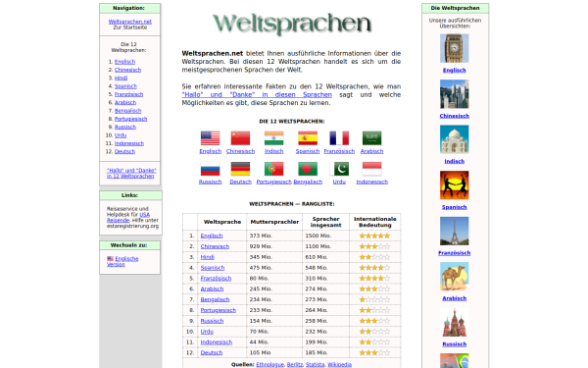Open the dancers thumbnail for Spanisch
Viewport: 588px width, 368px height.
coord(454,185)
